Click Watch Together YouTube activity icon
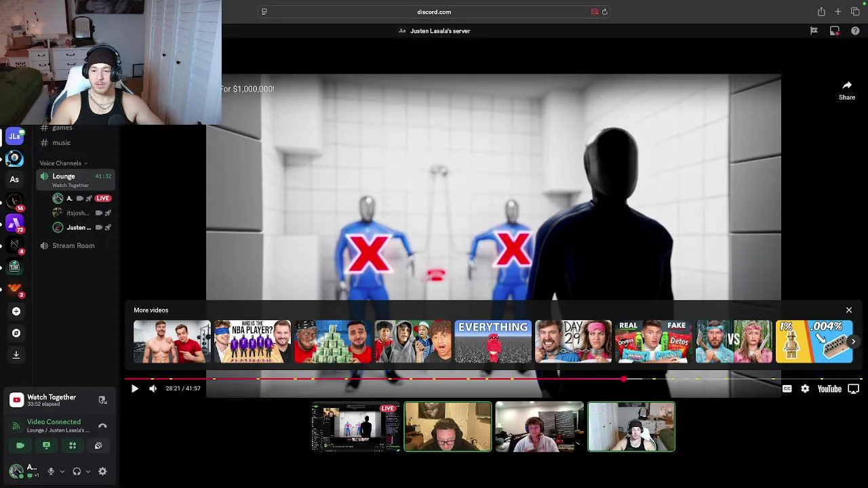This screenshot has height=488, width=868. click(16, 400)
